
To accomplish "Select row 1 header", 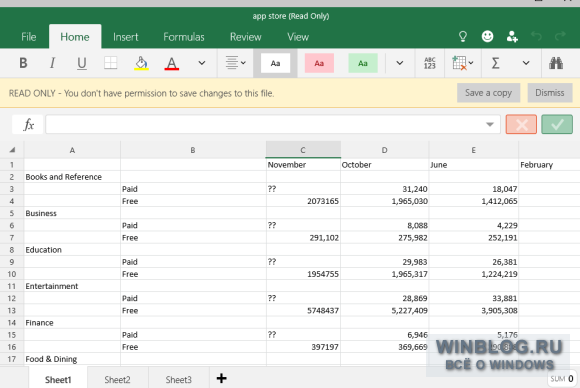I will coord(12,165).
